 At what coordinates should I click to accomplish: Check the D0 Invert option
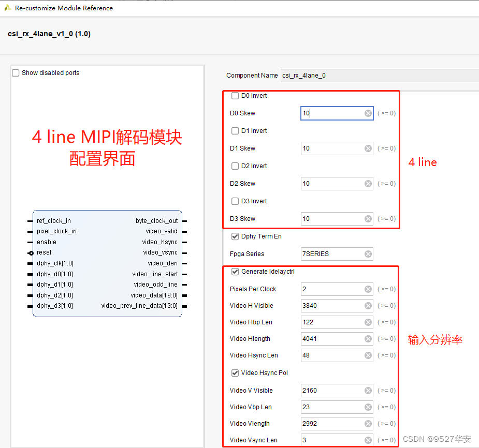point(235,96)
